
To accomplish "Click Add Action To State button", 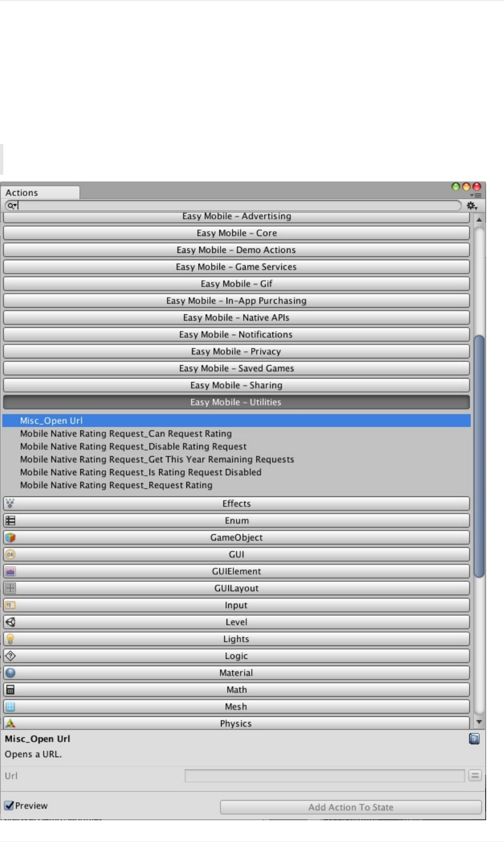I will point(351,807).
